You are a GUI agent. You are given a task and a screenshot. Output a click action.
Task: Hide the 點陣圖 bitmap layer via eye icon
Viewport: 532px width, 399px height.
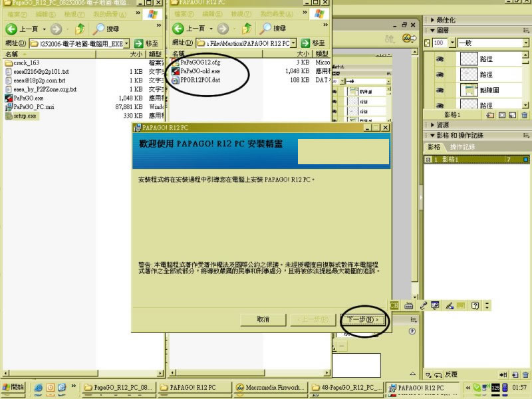click(440, 90)
